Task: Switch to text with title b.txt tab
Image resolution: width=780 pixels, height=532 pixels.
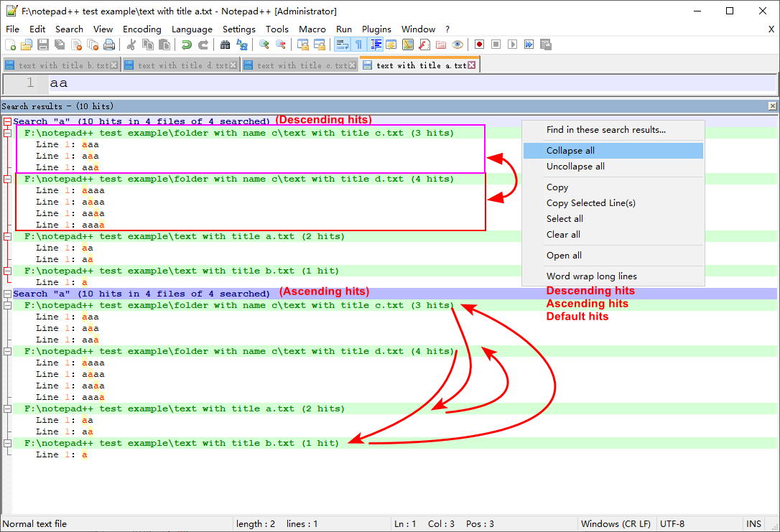Action: [x=62, y=65]
